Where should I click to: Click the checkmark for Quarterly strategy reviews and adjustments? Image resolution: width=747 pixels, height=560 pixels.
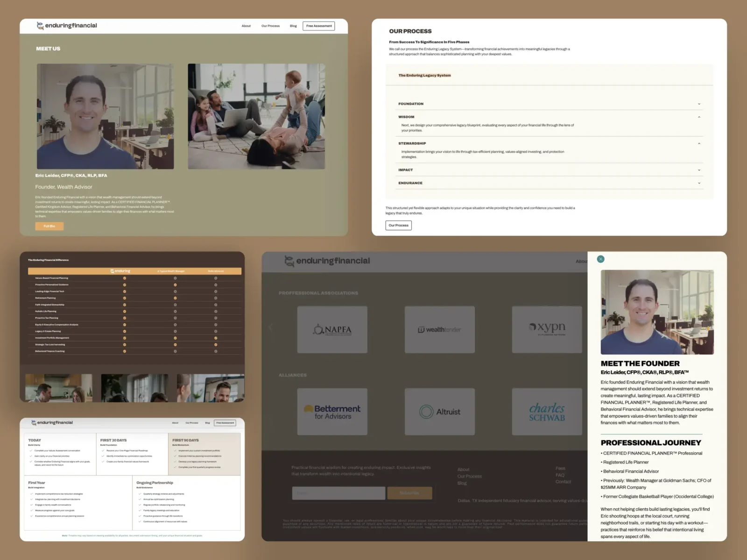tap(140, 494)
